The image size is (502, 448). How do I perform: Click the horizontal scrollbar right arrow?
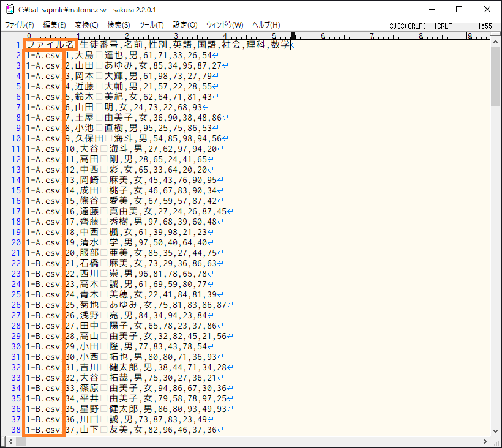[x=484, y=441]
